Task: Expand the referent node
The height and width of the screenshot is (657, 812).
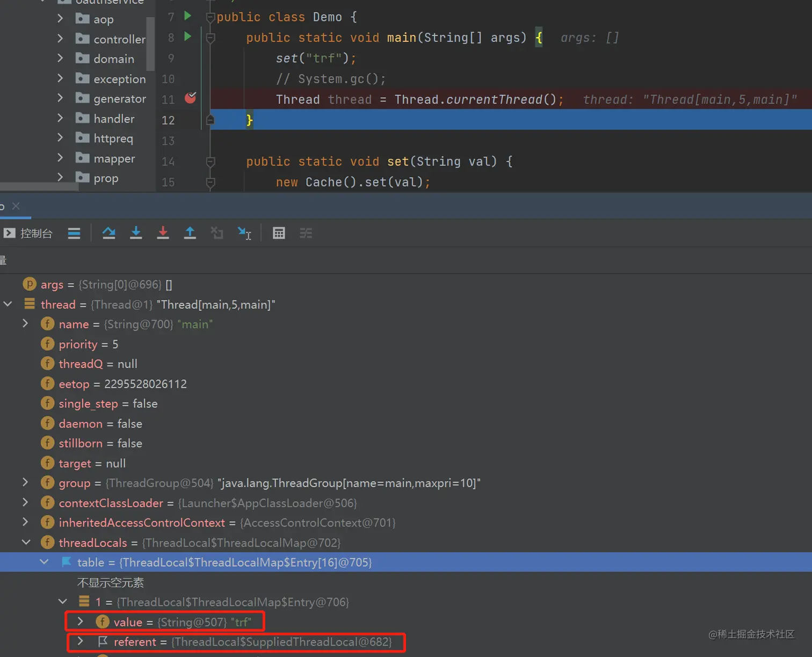Action: point(81,641)
